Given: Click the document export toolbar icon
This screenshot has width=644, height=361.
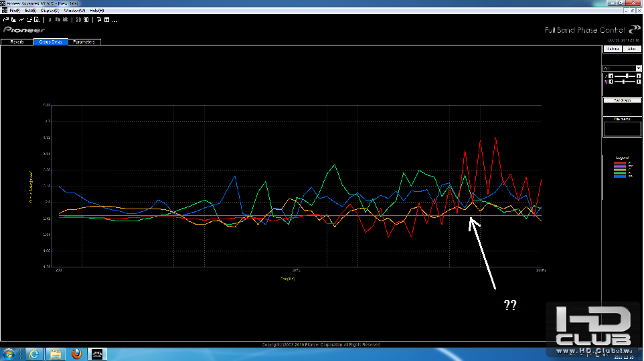Looking at the screenshot, I should tap(37, 19).
